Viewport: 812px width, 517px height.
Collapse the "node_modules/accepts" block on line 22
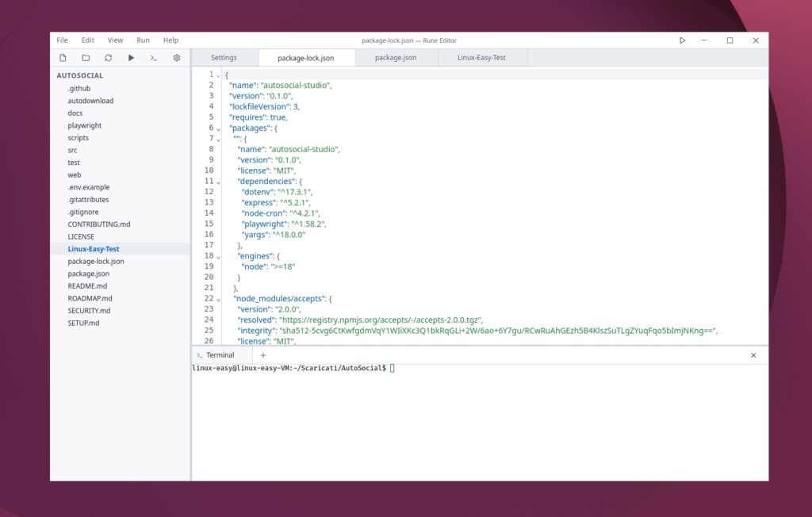click(x=218, y=300)
